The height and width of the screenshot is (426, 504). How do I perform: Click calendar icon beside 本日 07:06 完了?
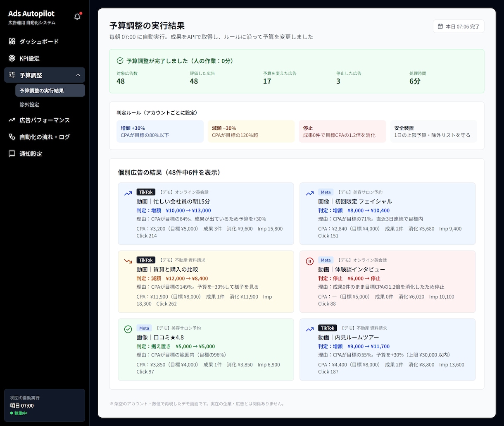[x=440, y=26]
